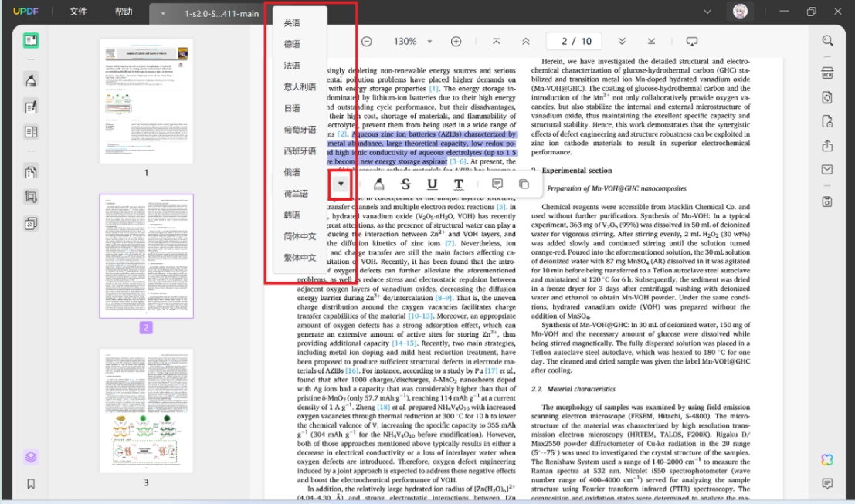Open the page 3 thumbnail
This screenshot has width=855, height=504.
tap(146, 411)
